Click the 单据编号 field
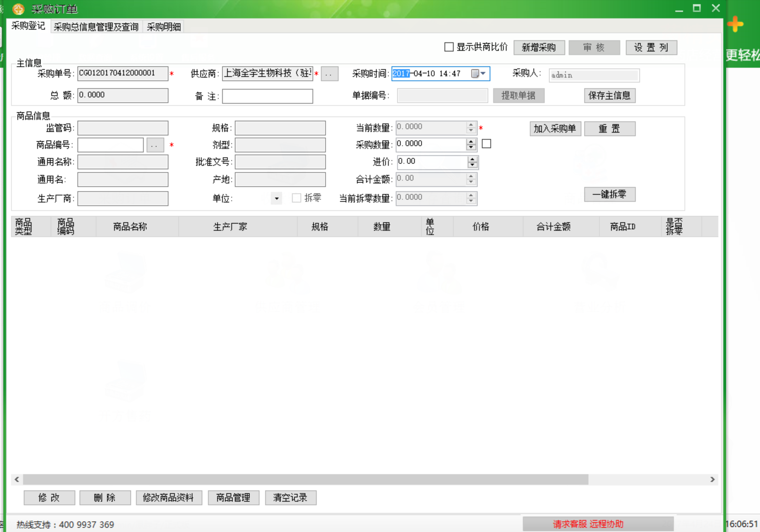This screenshot has height=532, width=760. click(442, 95)
